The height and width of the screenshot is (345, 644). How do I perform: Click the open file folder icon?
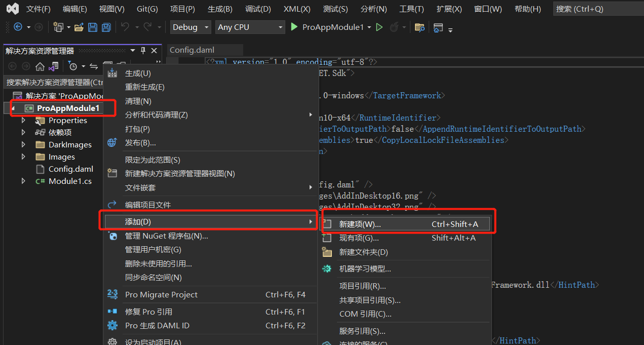pos(79,27)
